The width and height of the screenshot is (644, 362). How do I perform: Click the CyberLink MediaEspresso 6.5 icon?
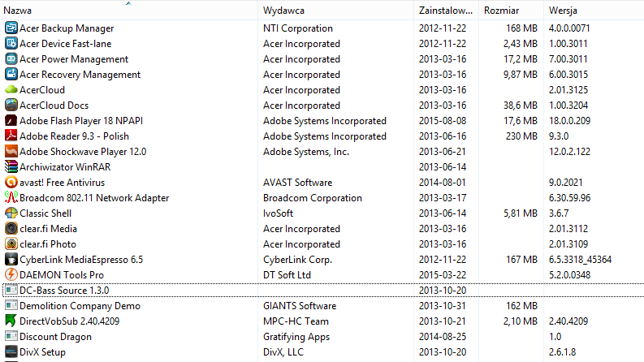pos(11,260)
